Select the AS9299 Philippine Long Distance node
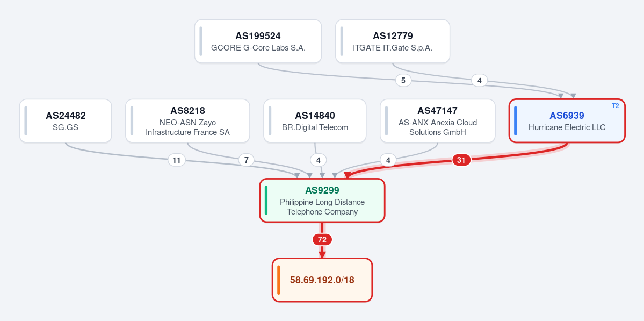 (x=322, y=201)
